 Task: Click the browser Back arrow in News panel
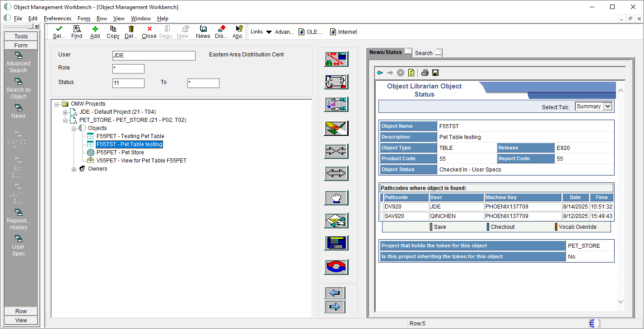click(x=380, y=73)
